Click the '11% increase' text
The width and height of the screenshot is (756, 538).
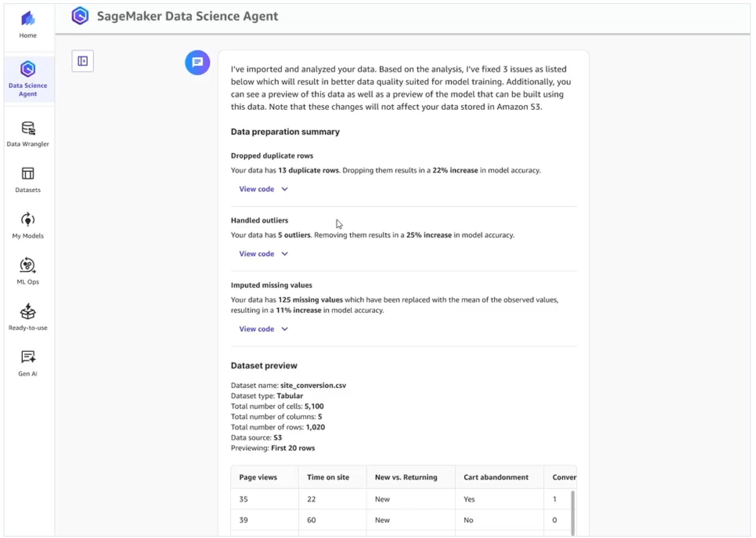[x=298, y=310]
